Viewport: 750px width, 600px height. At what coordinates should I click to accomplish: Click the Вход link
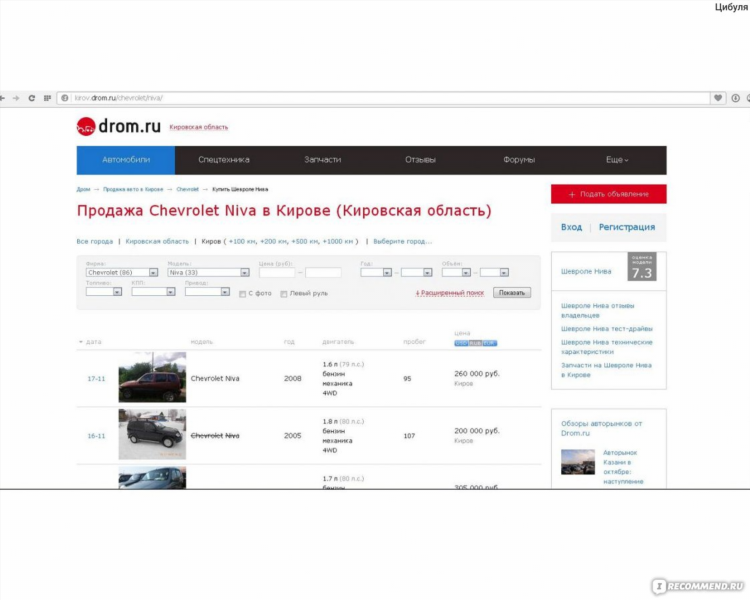[572, 227]
